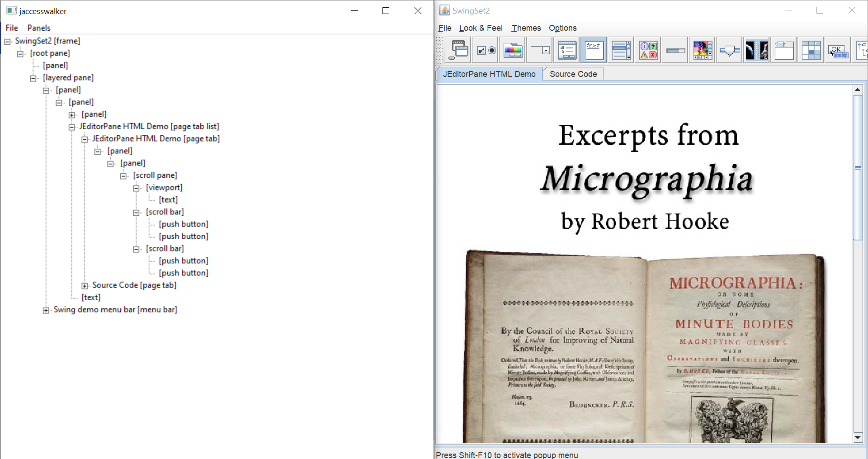Collapse the layered pane tree node
The width and height of the screenshot is (868, 459).
(x=33, y=78)
